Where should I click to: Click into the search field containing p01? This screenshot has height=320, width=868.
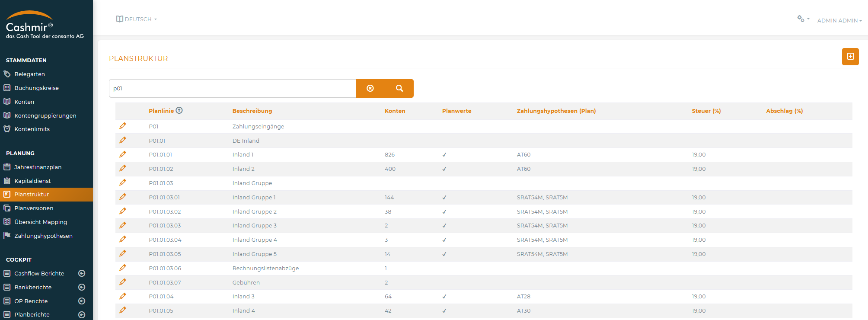click(x=232, y=88)
